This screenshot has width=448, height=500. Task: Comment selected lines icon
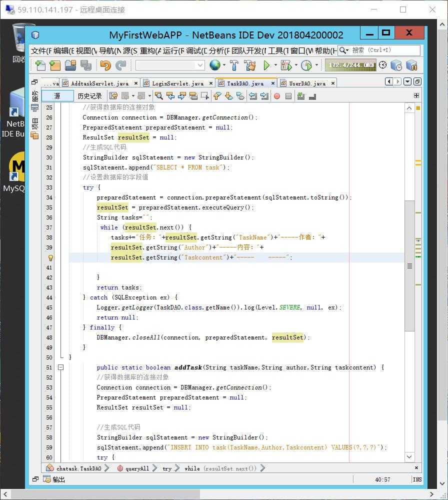pyautogui.click(x=300, y=95)
